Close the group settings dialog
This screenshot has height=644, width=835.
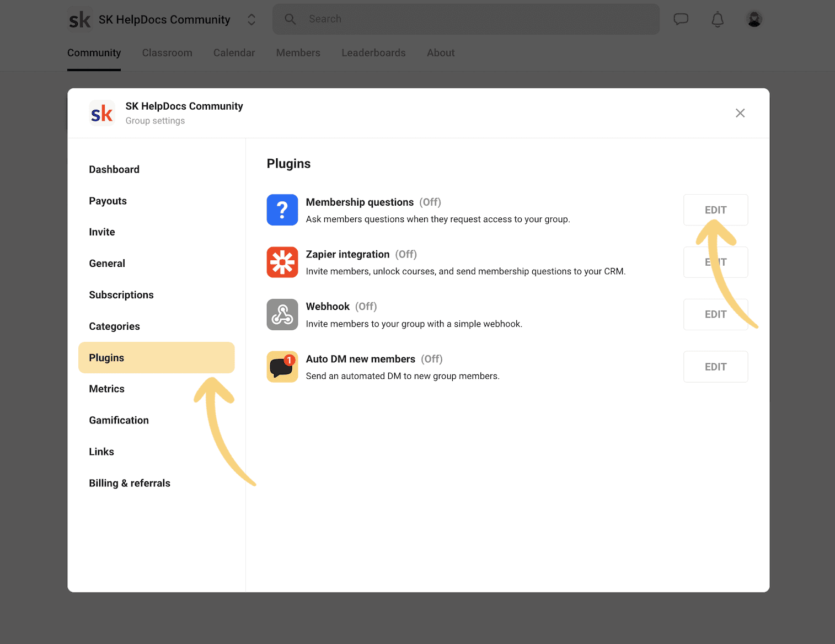[x=740, y=113]
